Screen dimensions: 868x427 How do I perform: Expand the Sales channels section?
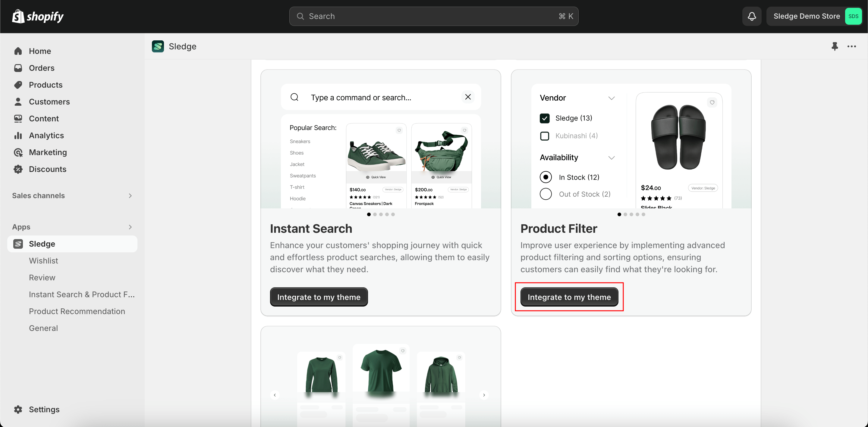(x=130, y=196)
